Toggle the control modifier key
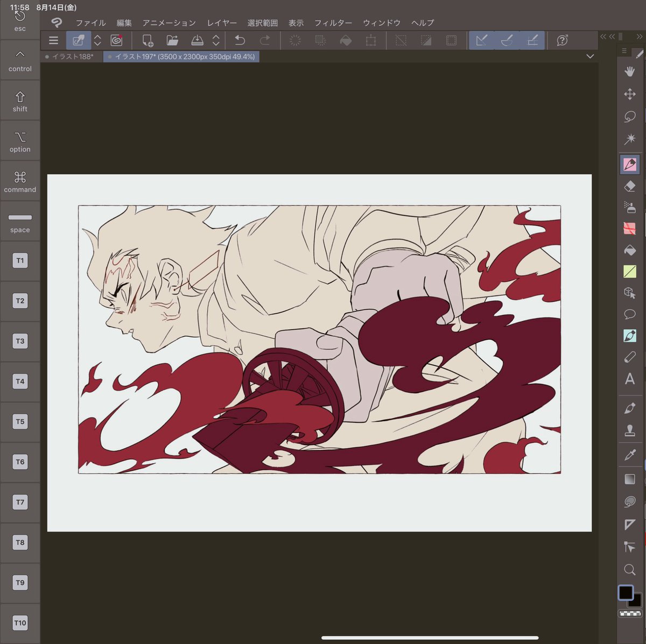The width and height of the screenshot is (646, 644). pyautogui.click(x=20, y=60)
